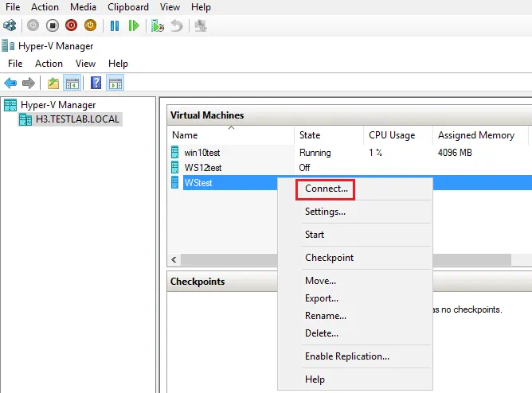Screen dimensions: 532x393
Task: Sort by the State column header
Action: [310, 135]
